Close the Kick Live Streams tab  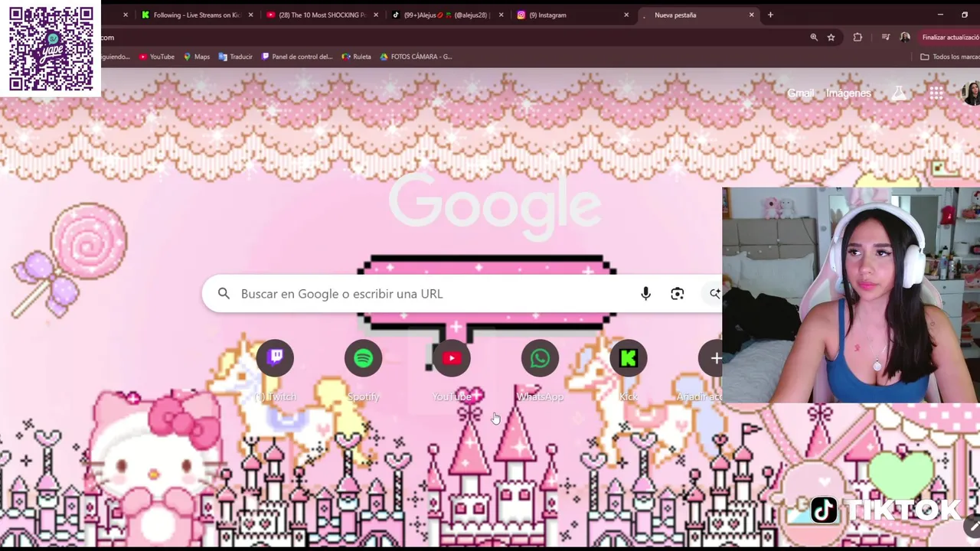pos(250,15)
